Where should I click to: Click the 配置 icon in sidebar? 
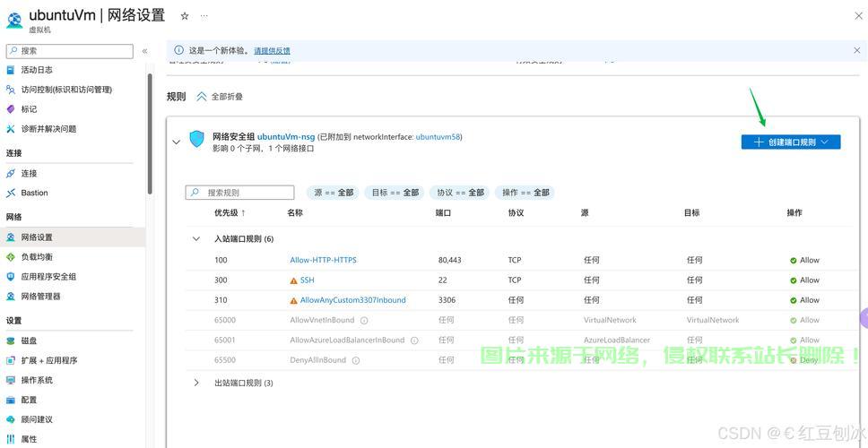tap(11, 400)
